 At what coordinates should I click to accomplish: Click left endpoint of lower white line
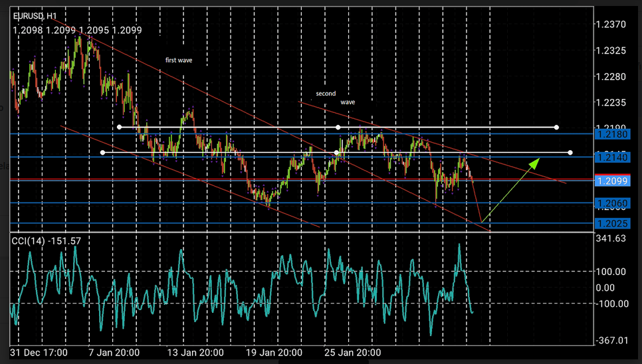102,153
